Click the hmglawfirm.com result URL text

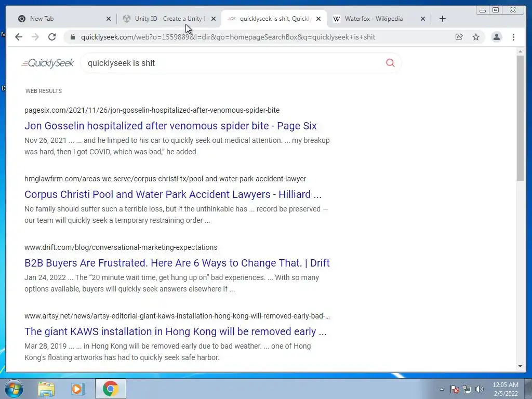click(x=165, y=179)
